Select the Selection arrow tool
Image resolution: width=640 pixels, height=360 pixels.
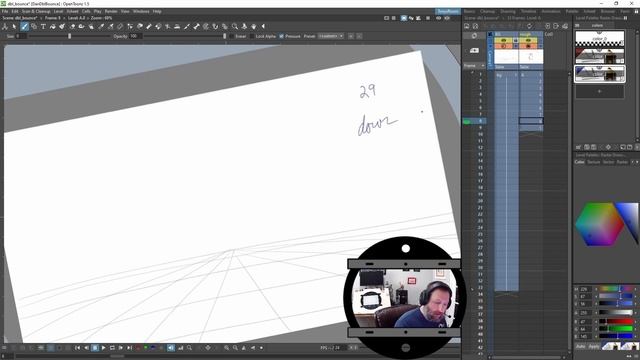pos(14,27)
